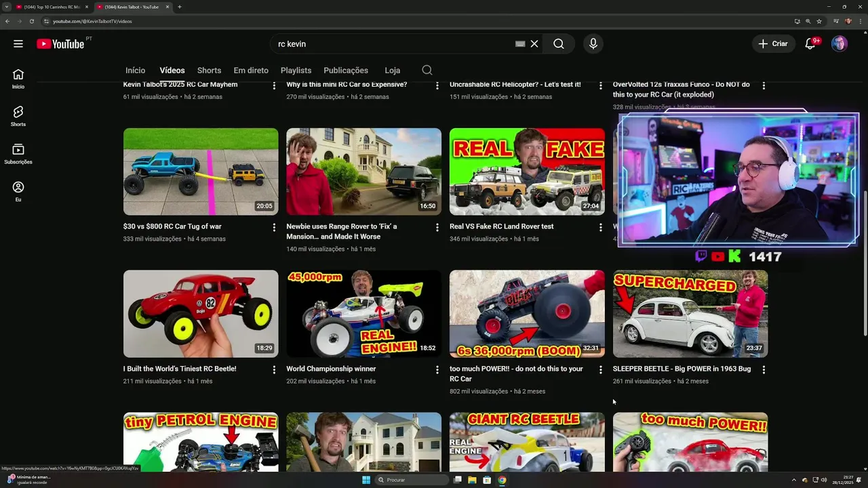The width and height of the screenshot is (868, 488).
Task: Click the browser address bar URL
Action: pos(92,21)
